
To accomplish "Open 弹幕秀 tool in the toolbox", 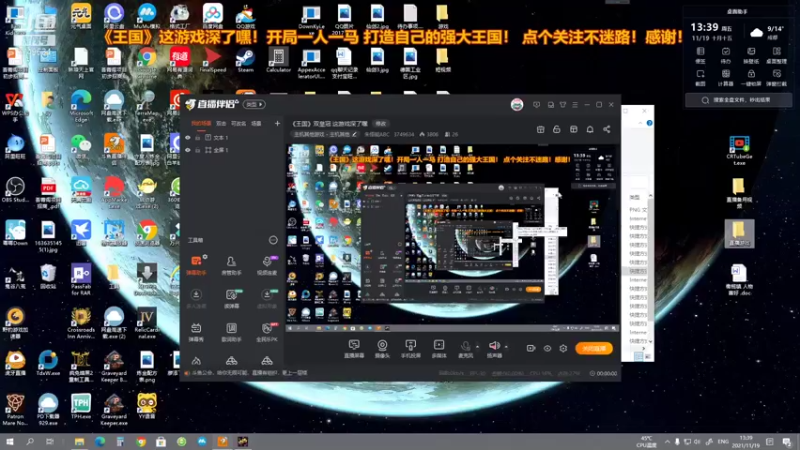I will coord(196,332).
